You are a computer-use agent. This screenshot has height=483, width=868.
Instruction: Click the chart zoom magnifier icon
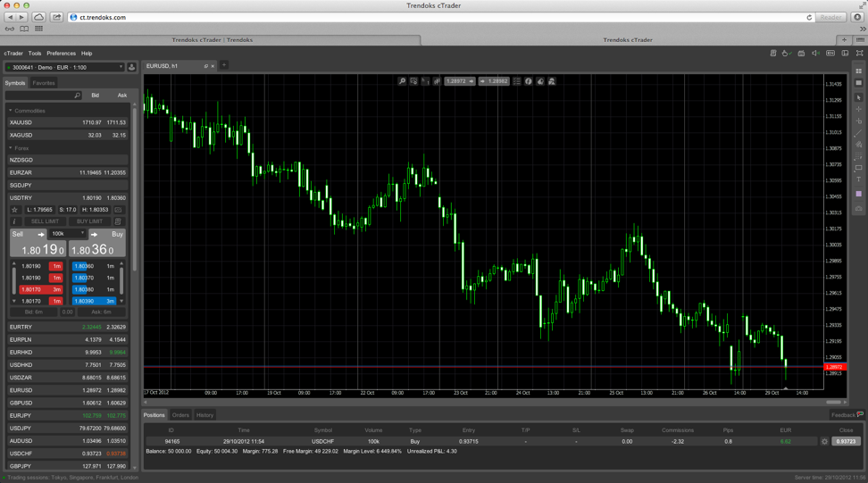tap(402, 81)
